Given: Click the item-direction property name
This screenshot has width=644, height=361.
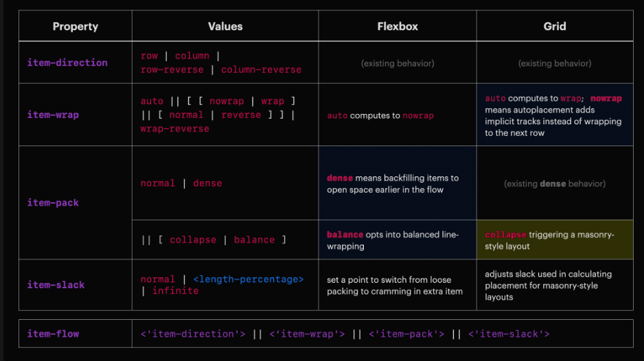Looking at the screenshot, I should pyautogui.click(x=67, y=62).
